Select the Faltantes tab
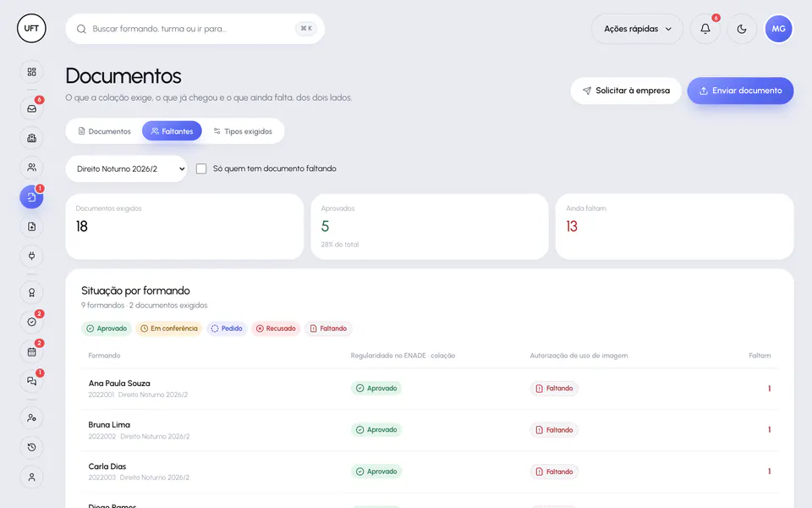Image resolution: width=812 pixels, height=508 pixels. click(172, 131)
